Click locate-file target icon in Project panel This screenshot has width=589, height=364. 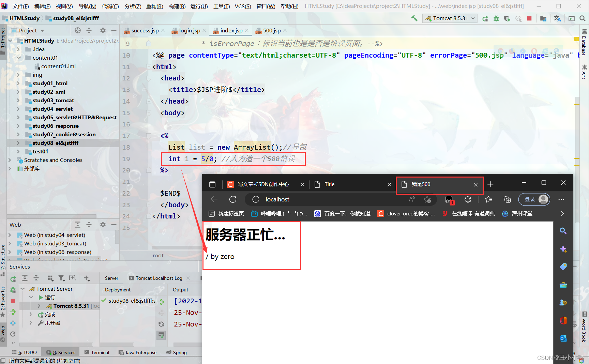tap(78, 30)
